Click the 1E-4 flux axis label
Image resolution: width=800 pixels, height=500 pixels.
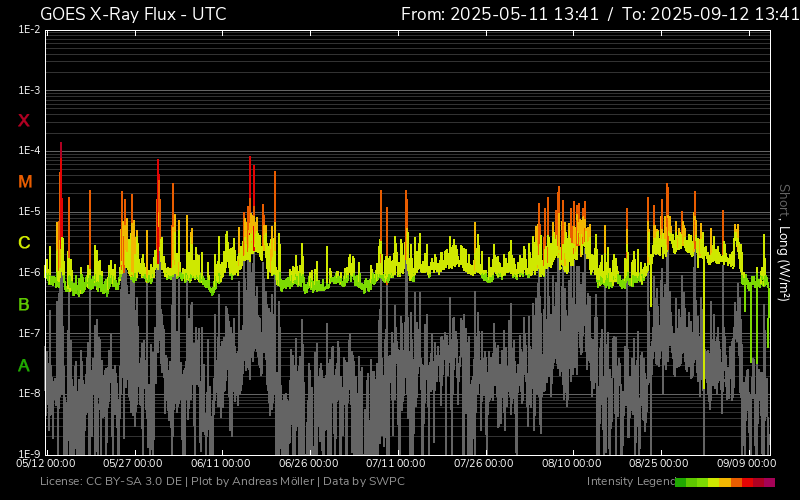29,151
